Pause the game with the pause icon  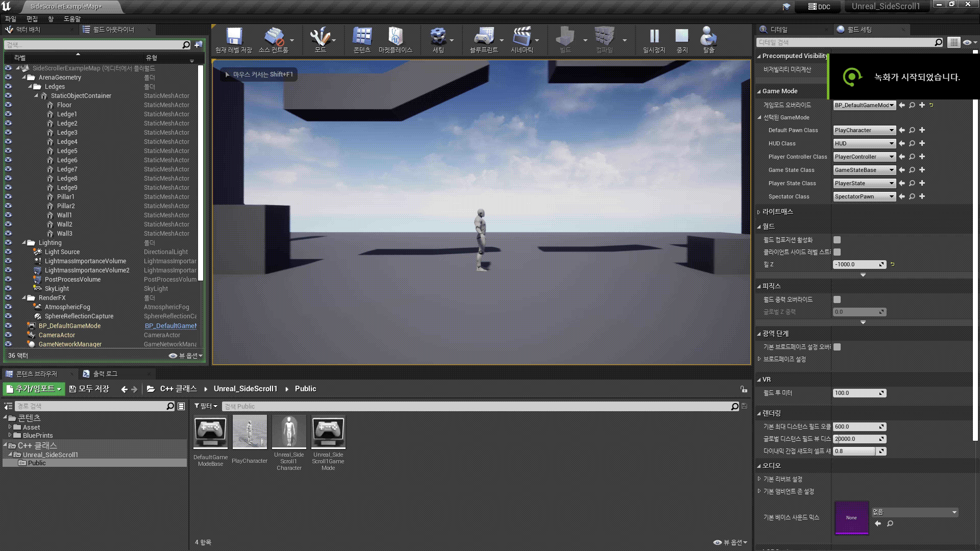pos(654,37)
